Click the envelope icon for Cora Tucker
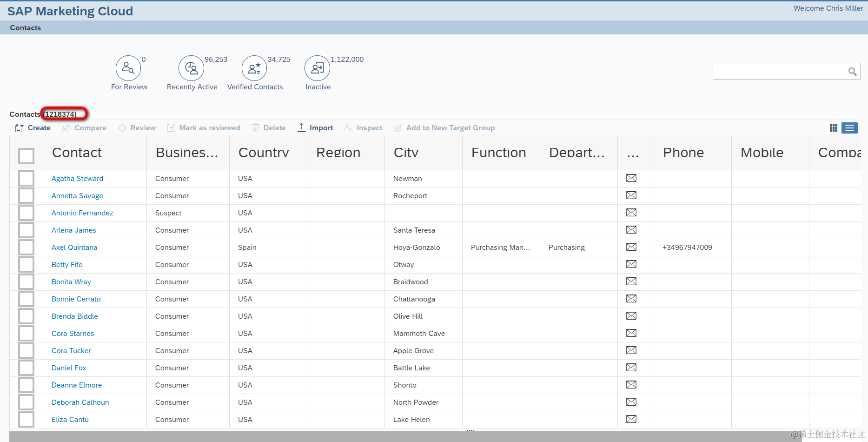The width and height of the screenshot is (868, 442). tap(631, 350)
